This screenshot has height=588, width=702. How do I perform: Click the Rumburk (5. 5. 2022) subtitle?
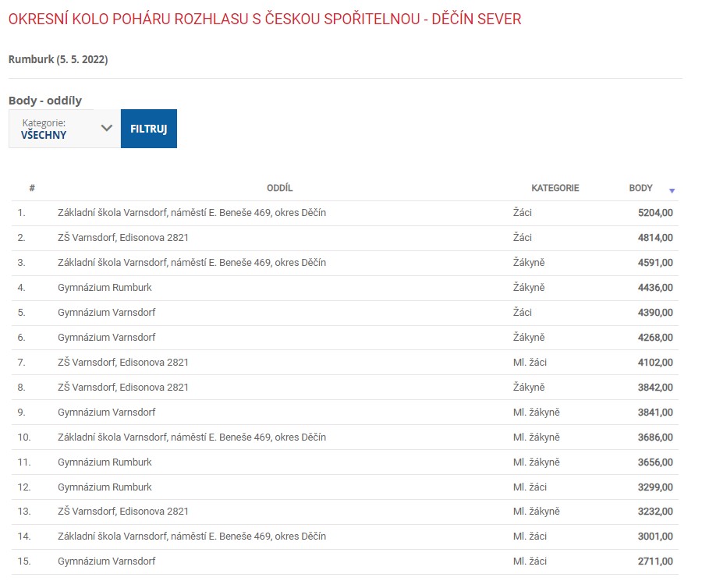pyautogui.click(x=58, y=60)
